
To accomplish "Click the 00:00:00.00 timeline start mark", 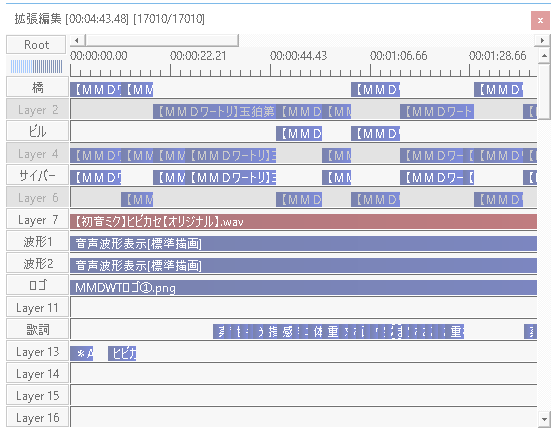I will (x=99, y=56).
